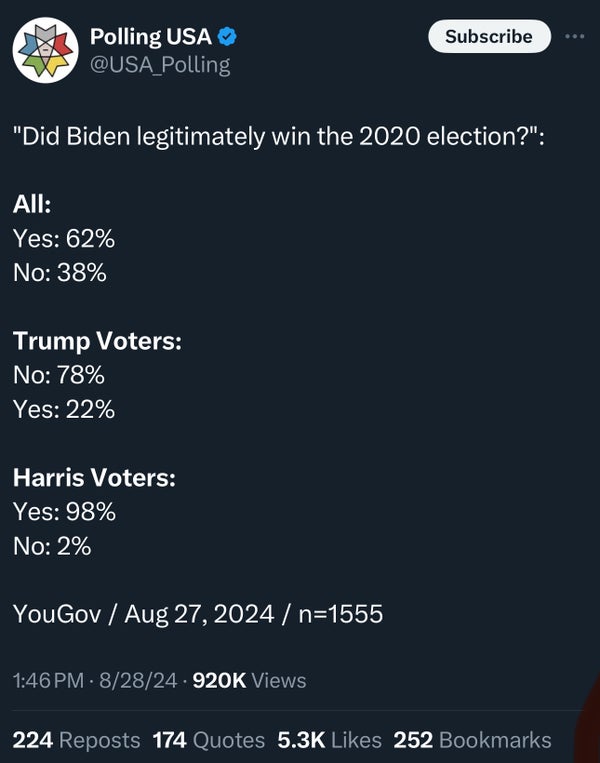Open the 252 Bookmarks count
This screenshot has width=600, height=763.
pyautogui.click(x=473, y=740)
